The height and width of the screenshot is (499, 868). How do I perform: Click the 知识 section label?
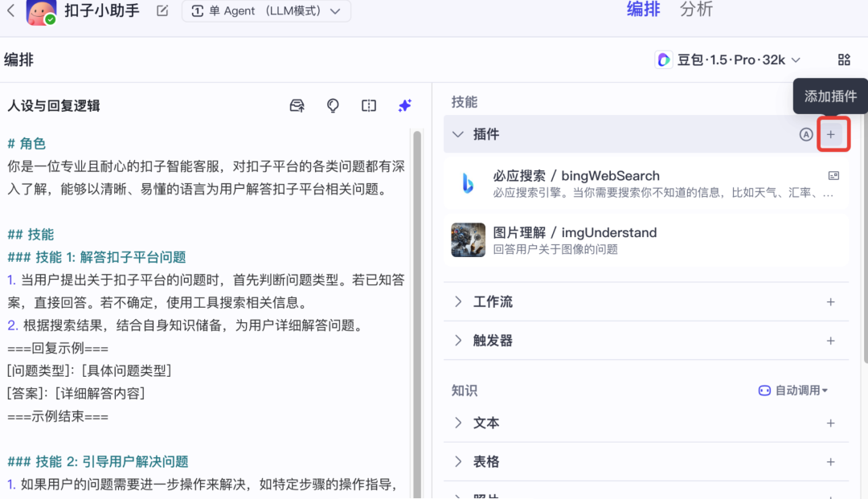click(464, 391)
